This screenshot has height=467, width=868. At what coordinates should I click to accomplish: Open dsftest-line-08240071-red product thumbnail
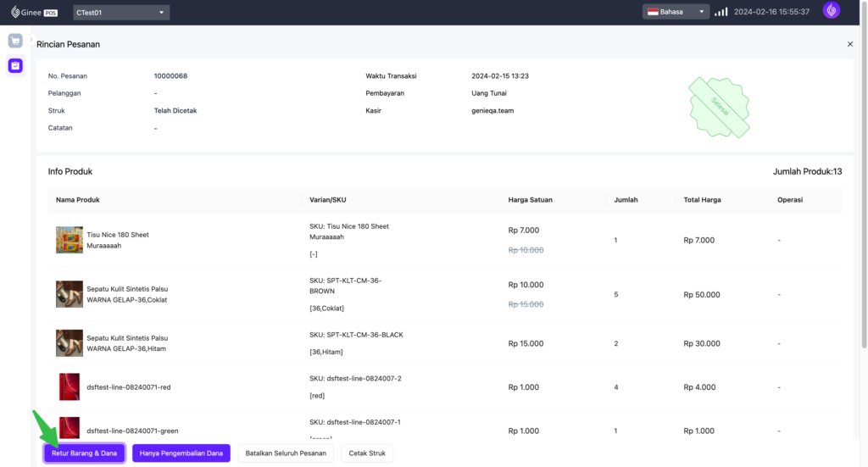[70, 386]
